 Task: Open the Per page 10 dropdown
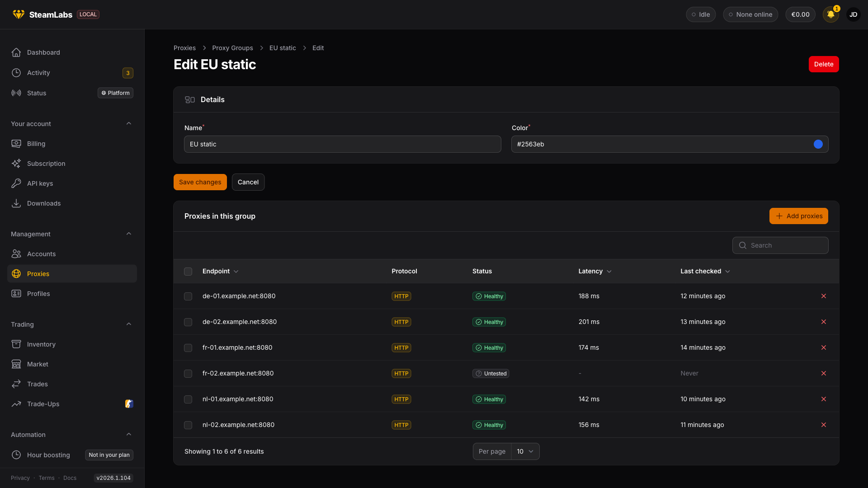pyautogui.click(x=525, y=451)
